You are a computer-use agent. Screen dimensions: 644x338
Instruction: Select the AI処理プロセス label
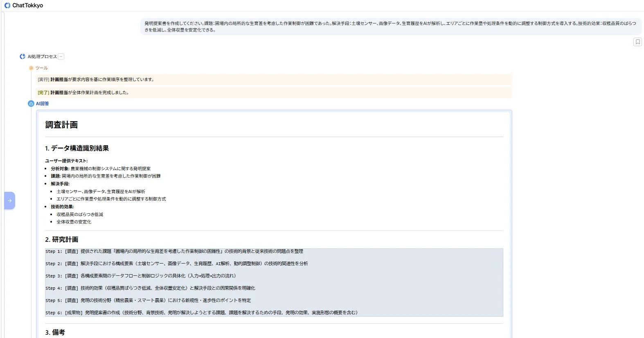pos(42,56)
